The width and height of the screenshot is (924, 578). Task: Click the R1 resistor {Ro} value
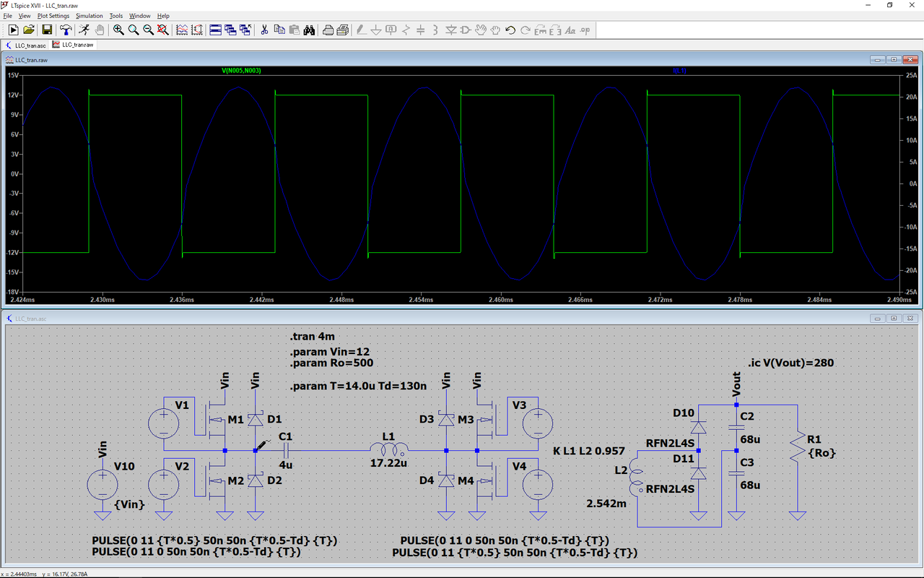point(821,453)
